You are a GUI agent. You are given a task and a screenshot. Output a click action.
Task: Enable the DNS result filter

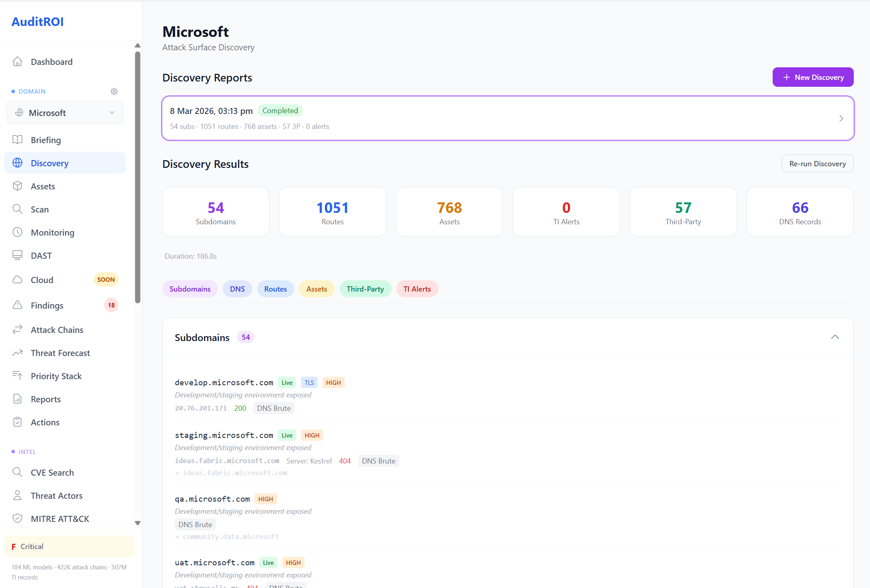[x=237, y=289]
